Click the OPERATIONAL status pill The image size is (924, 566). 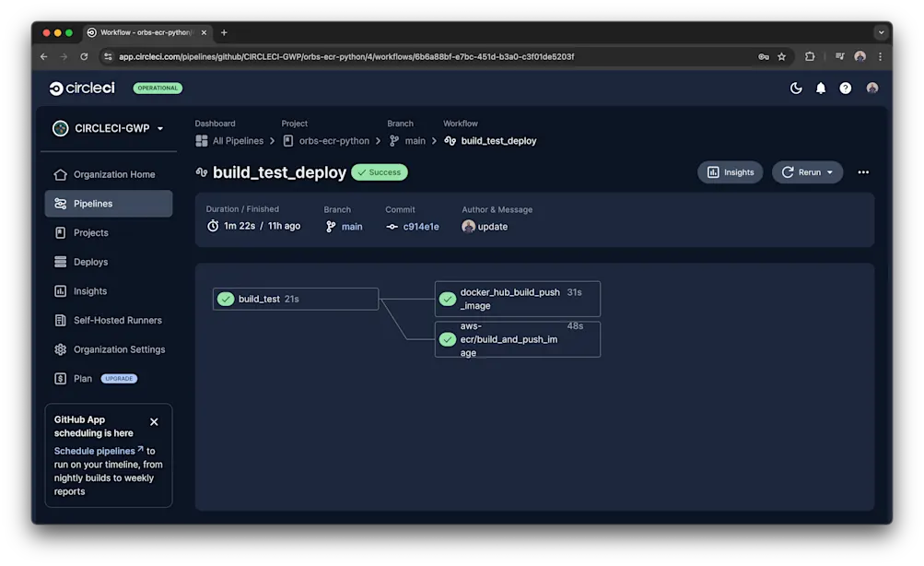(157, 88)
